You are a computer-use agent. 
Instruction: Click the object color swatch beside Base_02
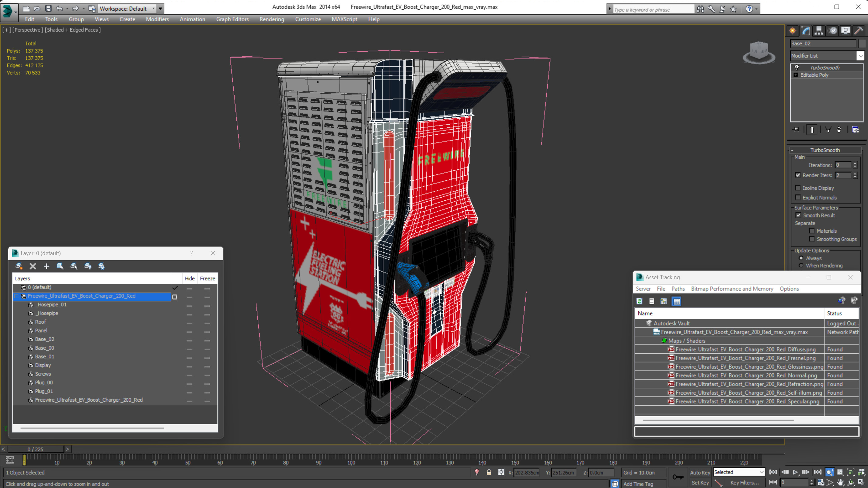(x=862, y=43)
